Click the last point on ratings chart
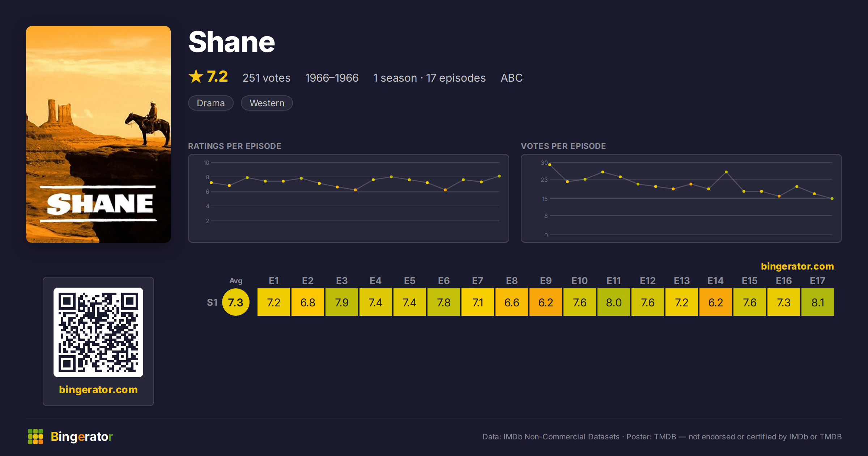 [x=499, y=176]
